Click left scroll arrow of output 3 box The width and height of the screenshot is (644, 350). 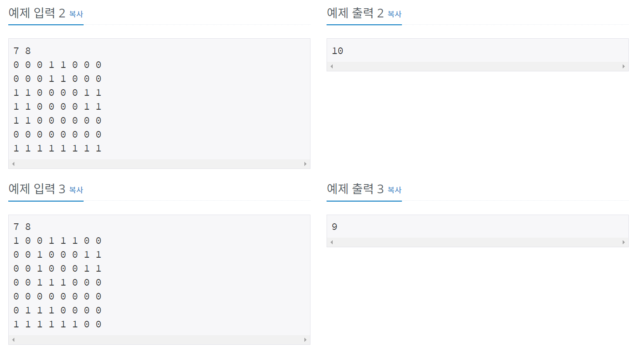331,242
